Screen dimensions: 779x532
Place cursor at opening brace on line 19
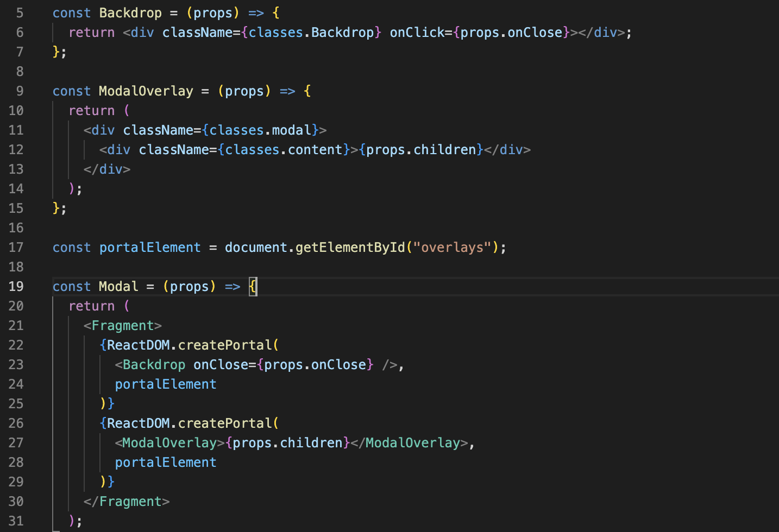253,287
